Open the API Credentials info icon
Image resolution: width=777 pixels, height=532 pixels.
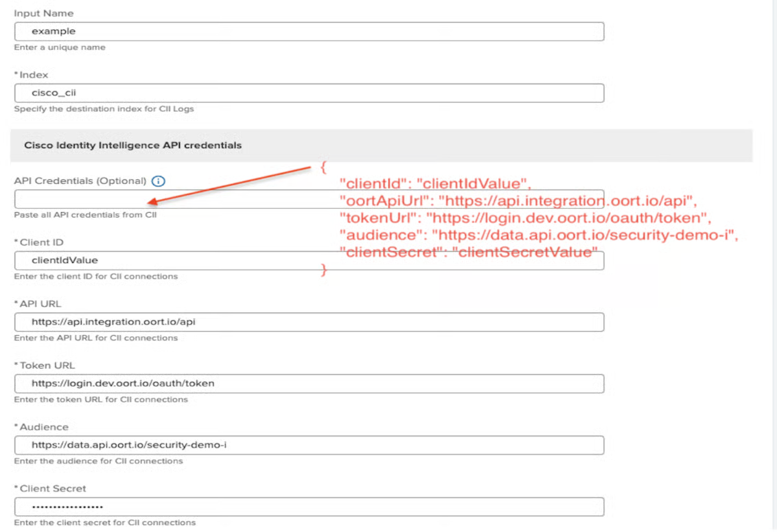158,181
